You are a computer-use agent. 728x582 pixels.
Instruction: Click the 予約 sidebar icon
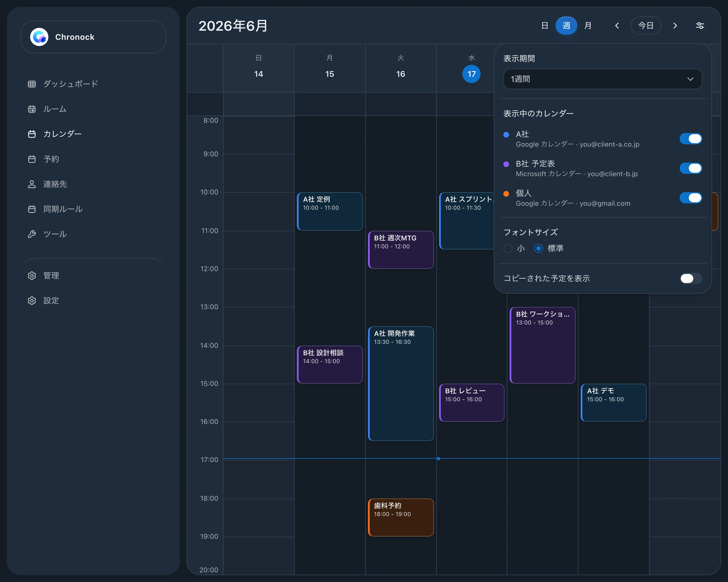pyautogui.click(x=32, y=159)
